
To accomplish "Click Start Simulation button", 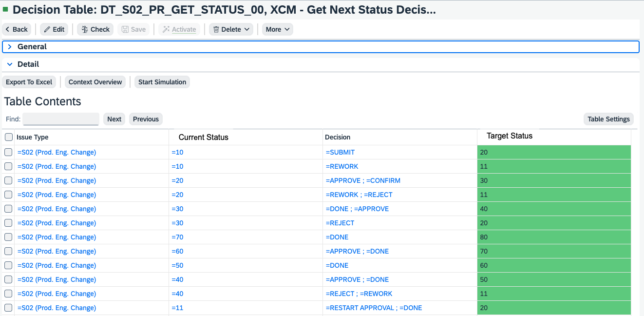I will 162,82.
